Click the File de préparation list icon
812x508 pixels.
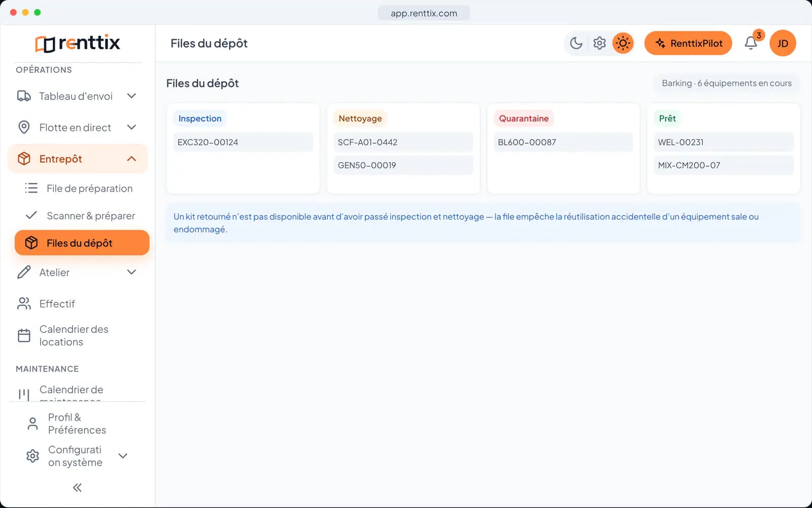(31, 188)
